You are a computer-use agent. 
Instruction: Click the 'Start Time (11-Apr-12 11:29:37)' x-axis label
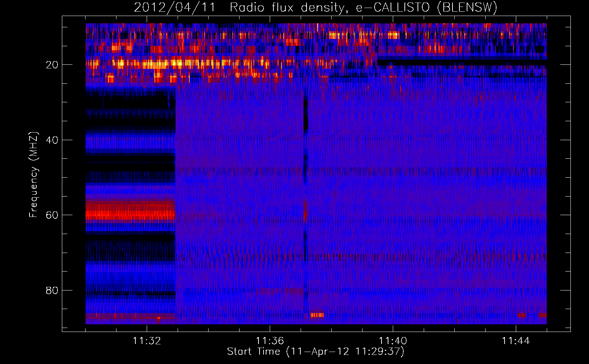click(x=316, y=352)
